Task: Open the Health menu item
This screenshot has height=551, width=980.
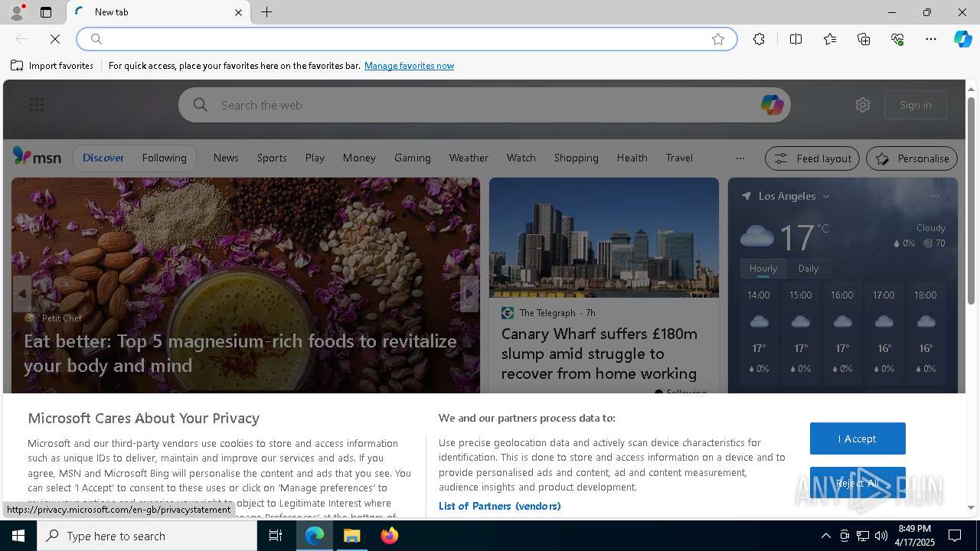Action: pos(632,158)
